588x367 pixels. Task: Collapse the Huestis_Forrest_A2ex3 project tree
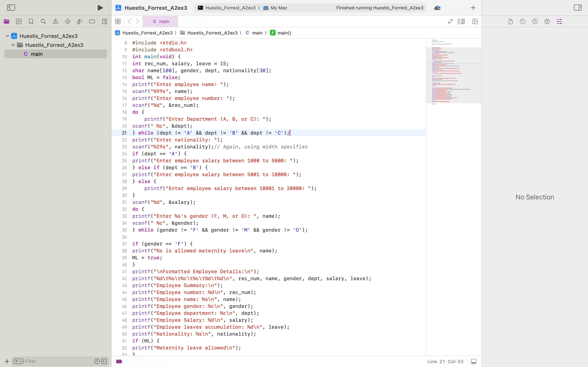(7, 36)
